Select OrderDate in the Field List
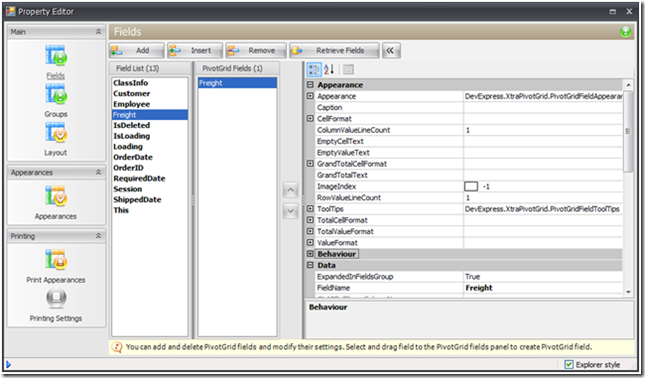 pyautogui.click(x=150, y=157)
